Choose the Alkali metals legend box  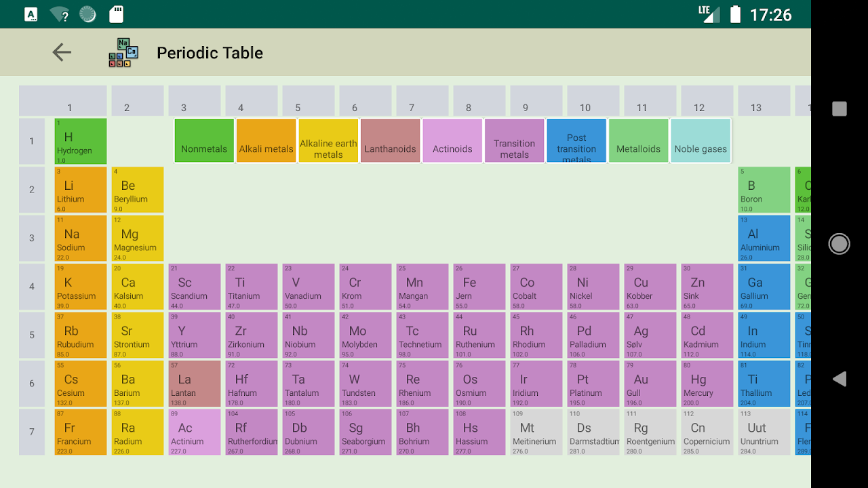[266, 141]
